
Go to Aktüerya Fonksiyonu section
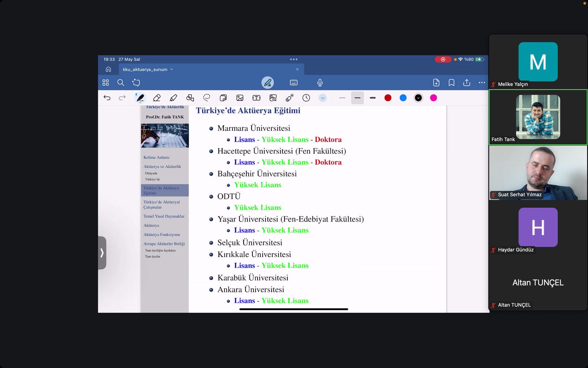162,235
